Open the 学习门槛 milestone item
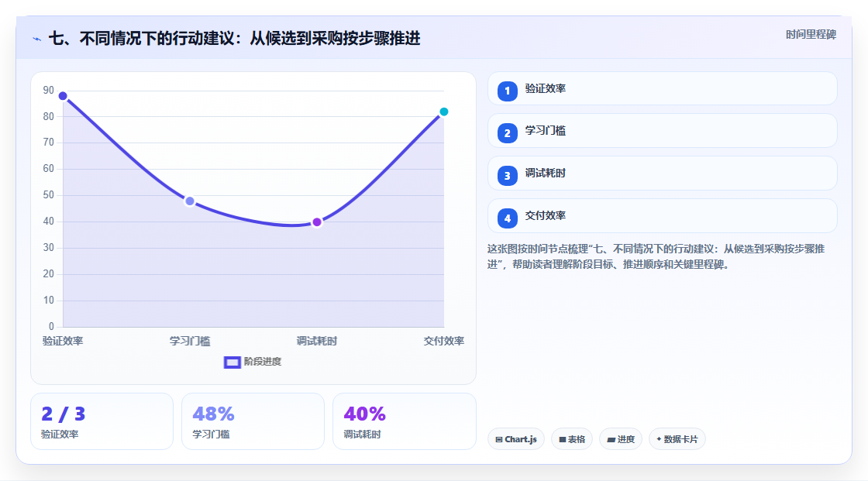The image size is (868, 481). [662, 131]
